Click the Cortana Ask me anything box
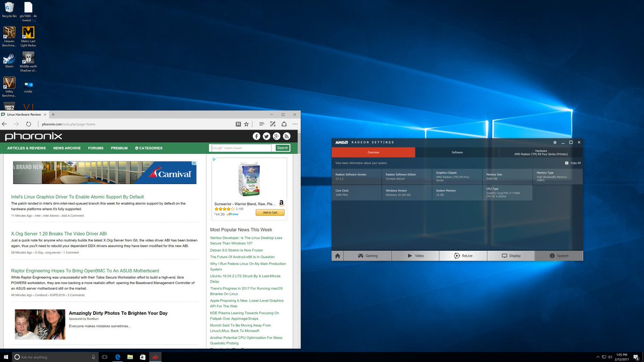Image resolution: width=644 pixels, height=362 pixels. pos(55,357)
